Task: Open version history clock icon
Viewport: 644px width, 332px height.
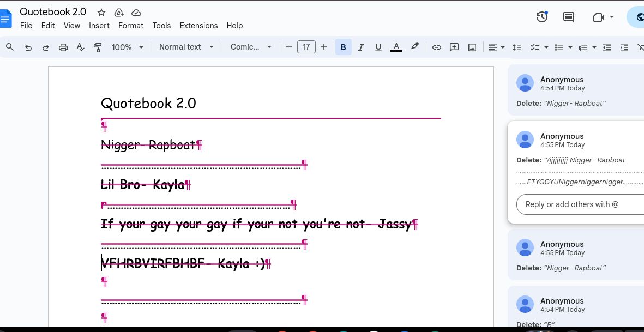Action: pos(541,17)
